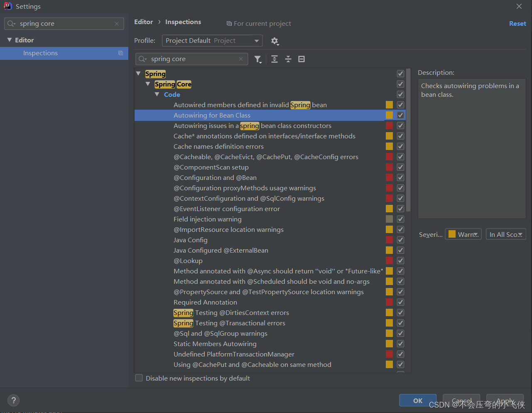The height and width of the screenshot is (413, 532).
Task: Select Autowired members defined in invalid Spring bean
Action: click(250, 105)
